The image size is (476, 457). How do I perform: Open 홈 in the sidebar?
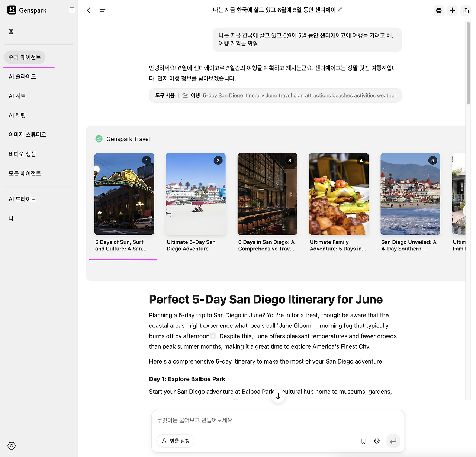click(11, 32)
